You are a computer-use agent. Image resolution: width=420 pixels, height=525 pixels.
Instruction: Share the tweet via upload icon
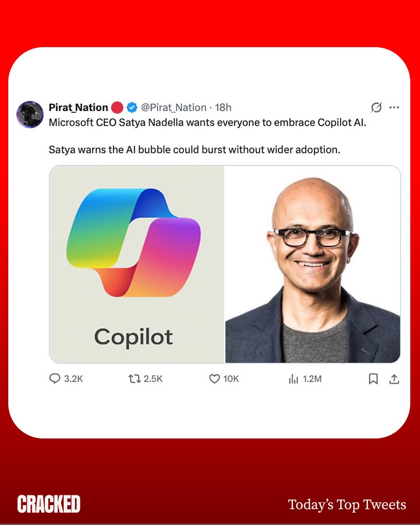(394, 379)
